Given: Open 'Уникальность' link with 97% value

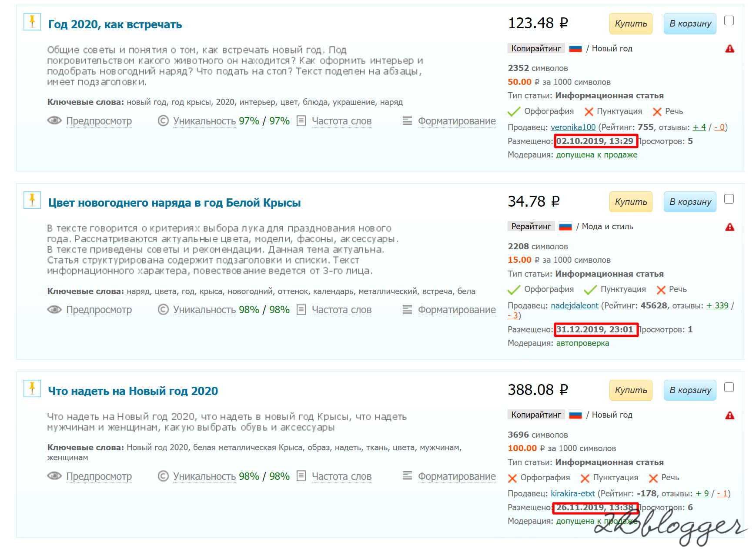Looking at the screenshot, I should tap(205, 121).
